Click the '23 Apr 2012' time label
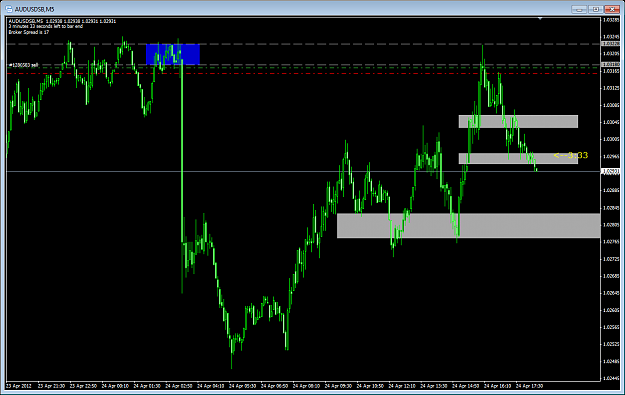This screenshot has width=625, height=395. [18, 386]
